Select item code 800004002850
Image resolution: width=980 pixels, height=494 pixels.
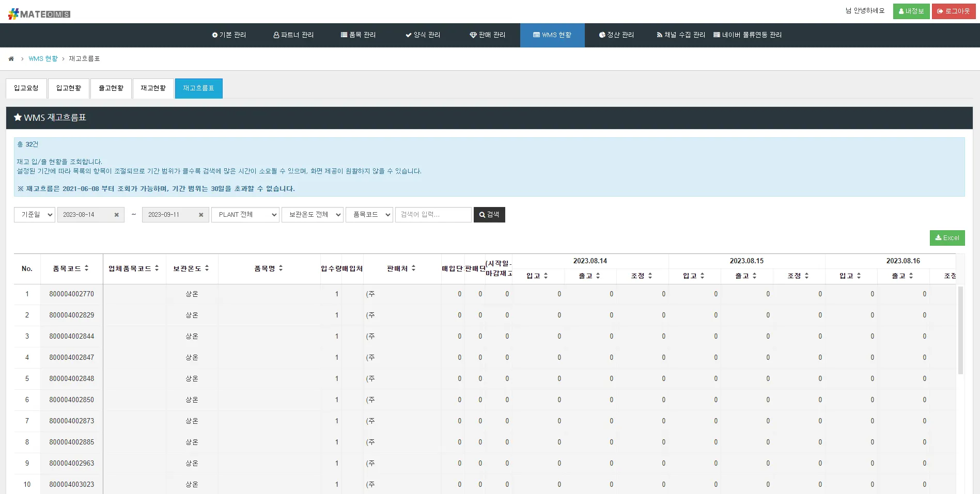point(72,400)
